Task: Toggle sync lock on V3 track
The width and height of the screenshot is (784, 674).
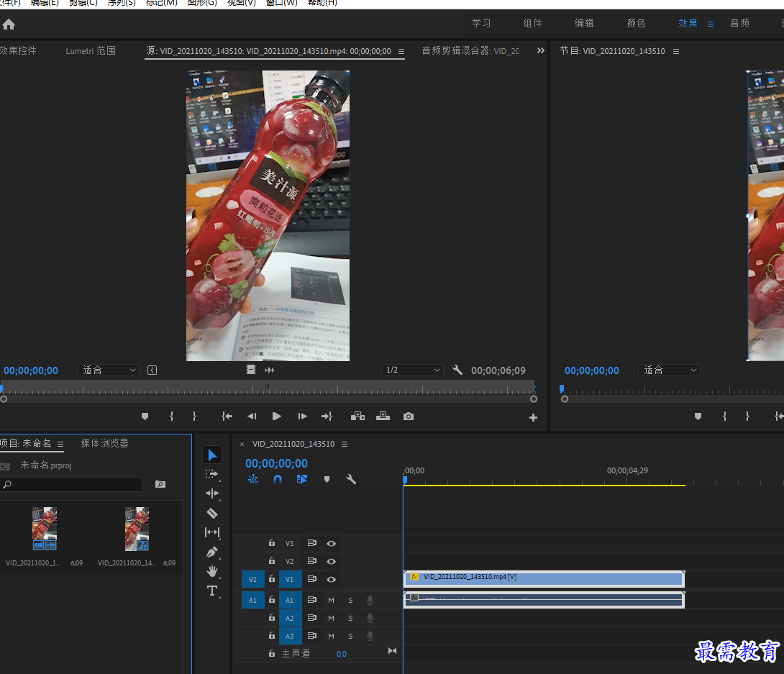Action: click(x=312, y=543)
